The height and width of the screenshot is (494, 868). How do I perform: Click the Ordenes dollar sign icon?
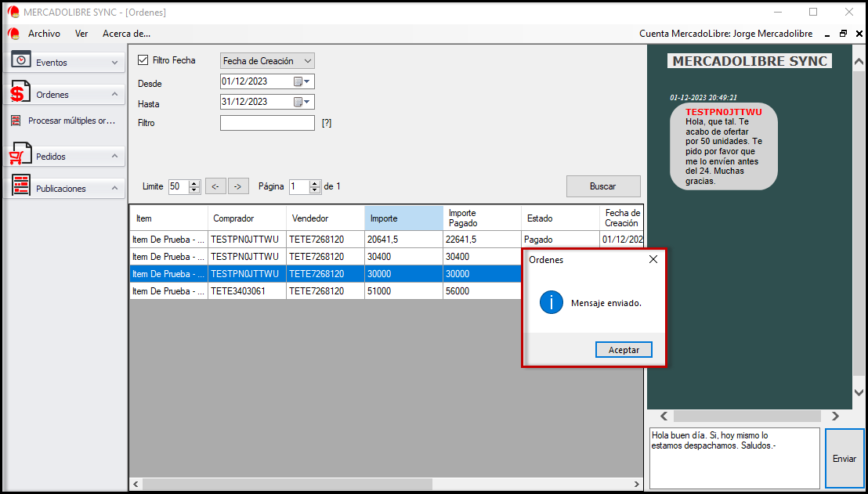tap(20, 92)
